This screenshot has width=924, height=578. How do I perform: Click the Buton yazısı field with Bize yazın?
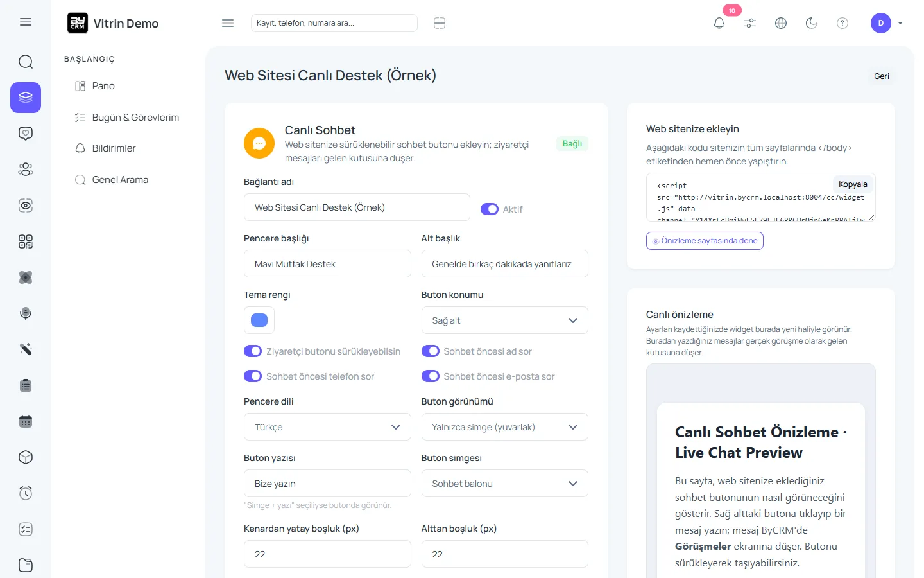pos(327,484)
